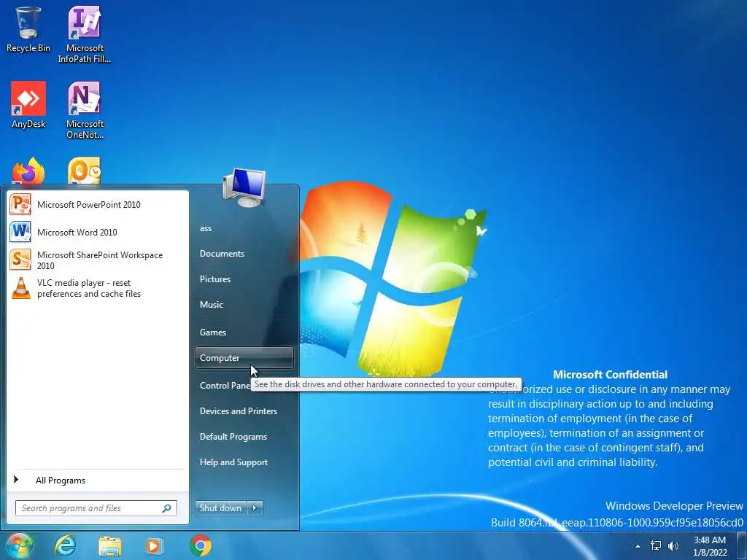Show hidden icons in the system tray
This screenshot has height=560, width=747.
[638, 546]
